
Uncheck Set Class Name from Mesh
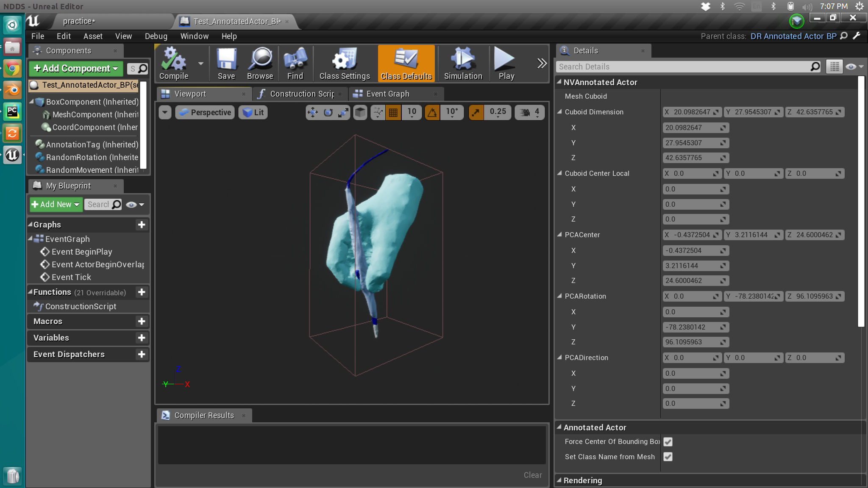[x=668, y=457]
